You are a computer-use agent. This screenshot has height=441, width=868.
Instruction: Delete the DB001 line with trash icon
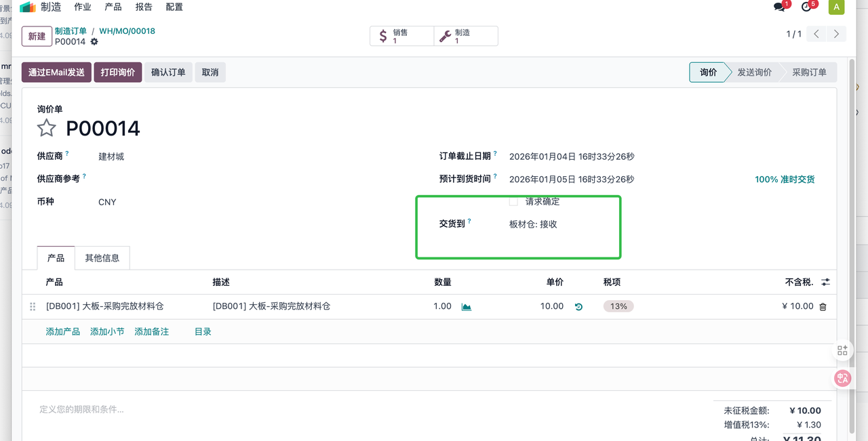click(x=823, y=307)
